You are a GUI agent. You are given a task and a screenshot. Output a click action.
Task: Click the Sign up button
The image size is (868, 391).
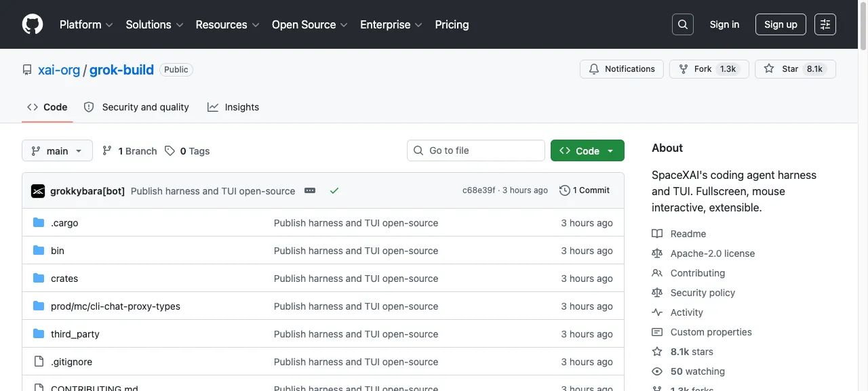coord(781,24)
